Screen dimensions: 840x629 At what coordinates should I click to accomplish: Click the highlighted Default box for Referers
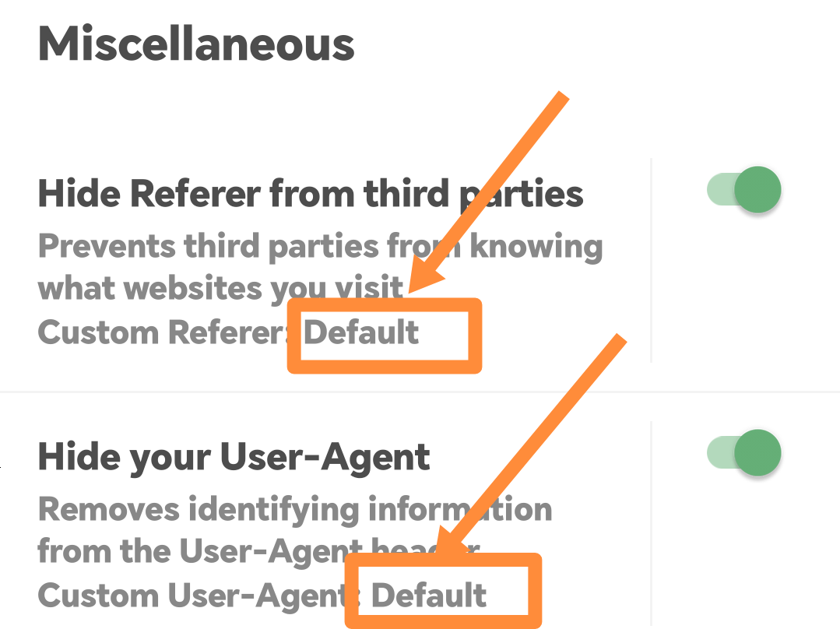pyautogui.click(x=384, y=335)
